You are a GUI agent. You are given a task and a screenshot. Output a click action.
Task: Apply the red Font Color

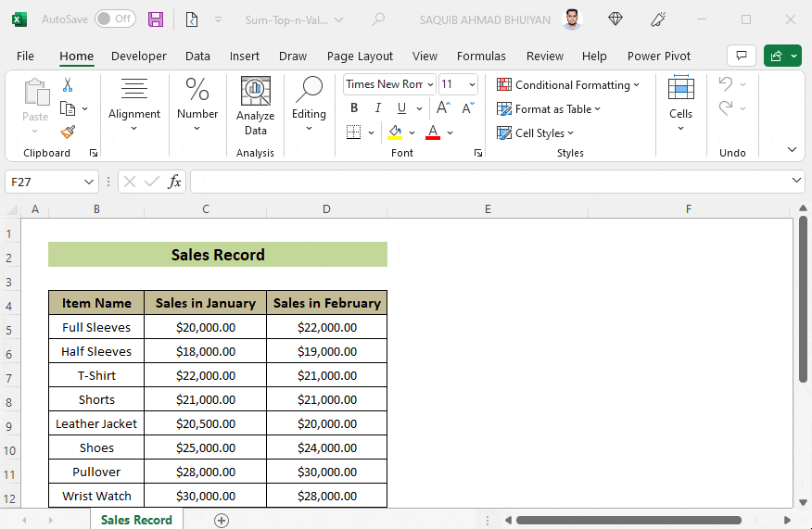coord(433,132)
